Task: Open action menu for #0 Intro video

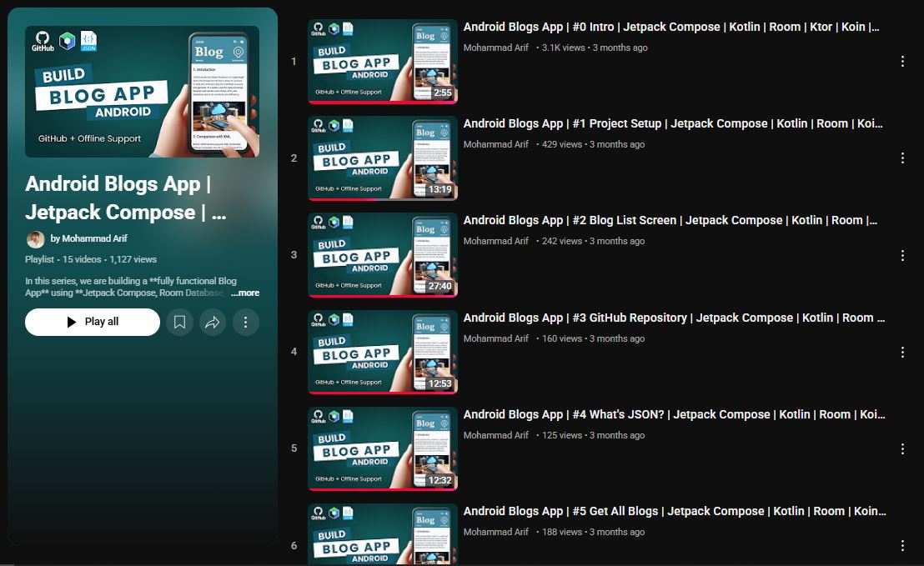Action: point(902,61)
